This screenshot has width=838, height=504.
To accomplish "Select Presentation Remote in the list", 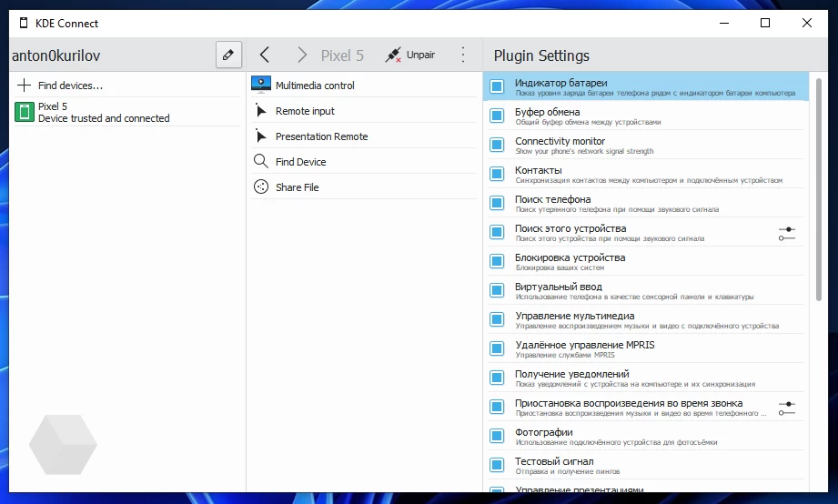I will (x=321, y=136).
